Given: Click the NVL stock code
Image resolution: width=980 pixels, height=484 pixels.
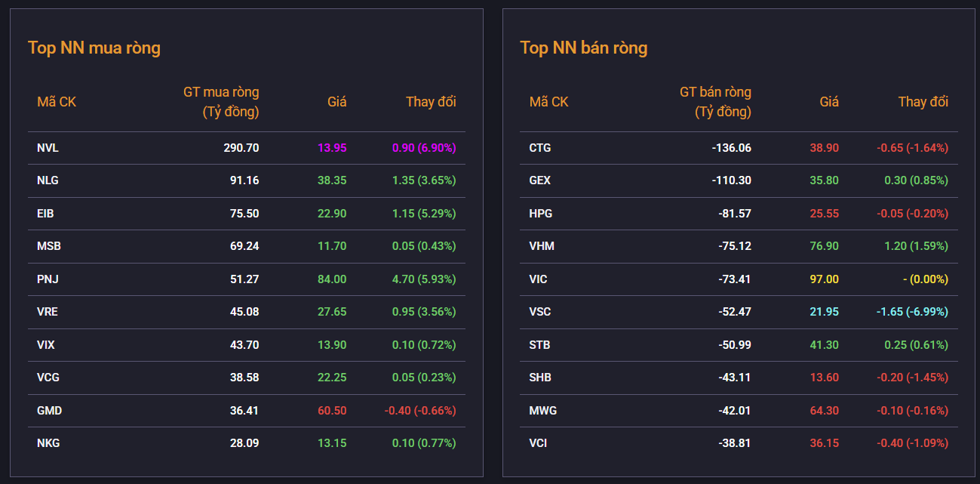Looking at the screenshot, I should click(48, 148).
